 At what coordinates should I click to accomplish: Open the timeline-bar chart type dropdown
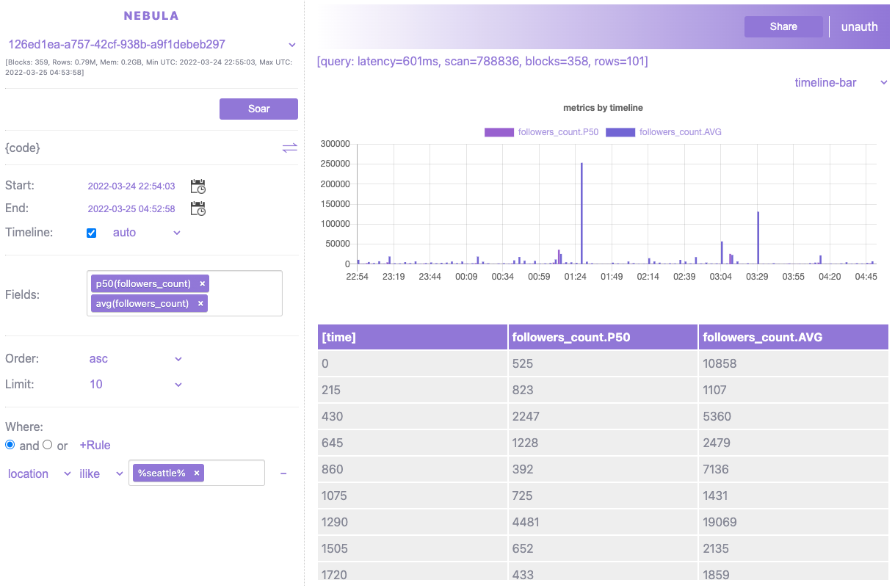point(841,83)
